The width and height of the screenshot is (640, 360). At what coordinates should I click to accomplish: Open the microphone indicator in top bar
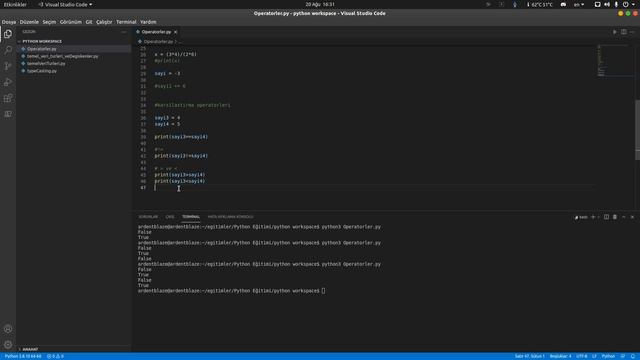point(616,4)
